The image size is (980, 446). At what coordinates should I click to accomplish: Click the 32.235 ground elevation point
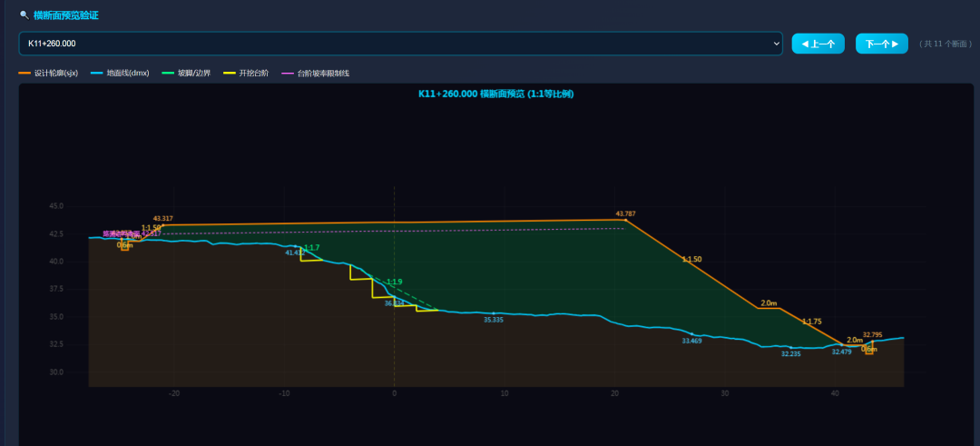[790, 347]
